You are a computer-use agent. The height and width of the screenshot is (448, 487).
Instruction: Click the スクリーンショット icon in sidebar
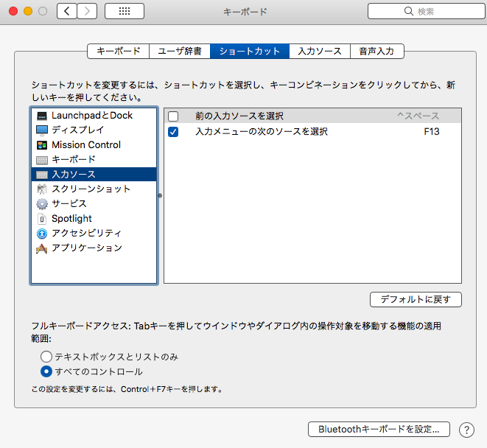[42, 189]
